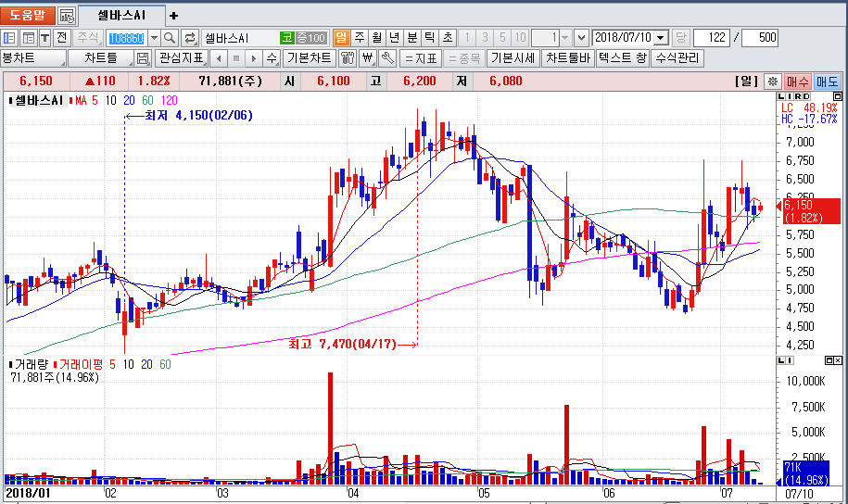Open the wrench chart settings icon

(x=388, y=58)
